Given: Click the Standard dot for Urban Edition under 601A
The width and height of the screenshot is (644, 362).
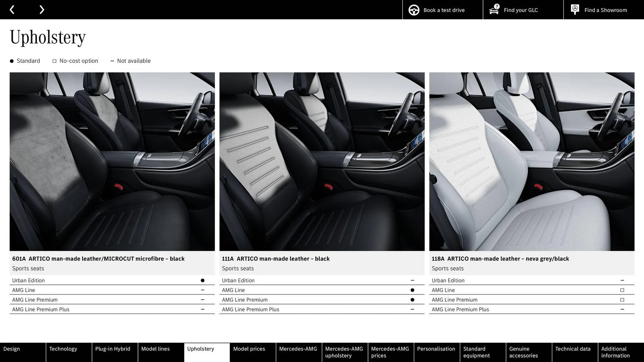Looking at the screenshot, I should [203, 280].
